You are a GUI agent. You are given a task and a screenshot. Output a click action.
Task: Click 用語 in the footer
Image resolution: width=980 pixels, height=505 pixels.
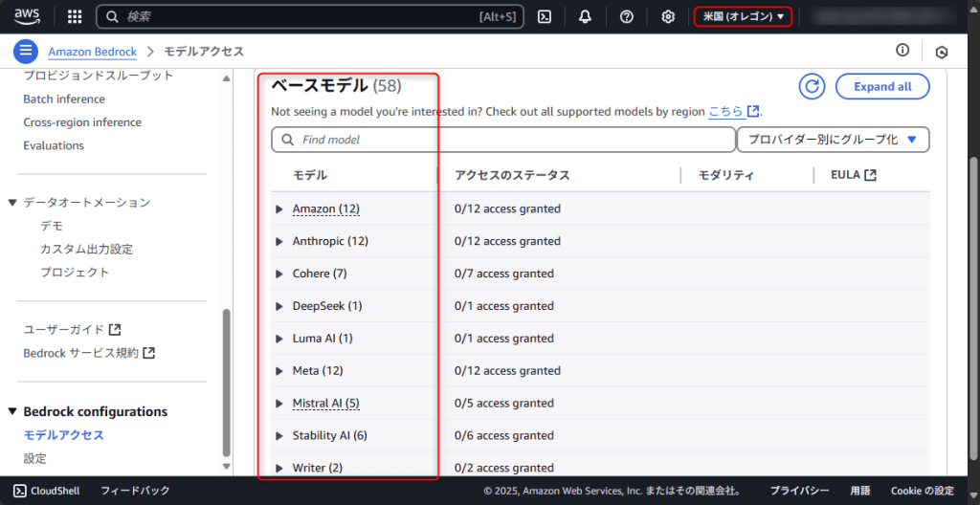coord(860,491)
